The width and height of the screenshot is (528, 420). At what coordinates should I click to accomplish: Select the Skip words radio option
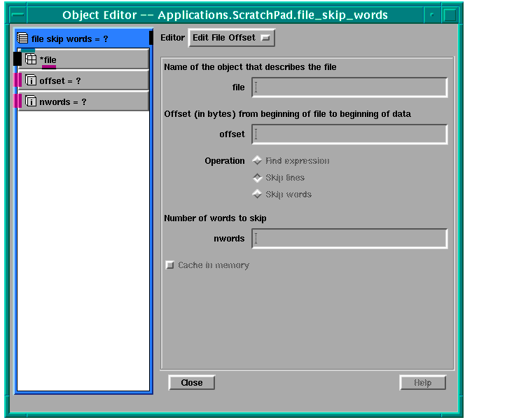257,195
